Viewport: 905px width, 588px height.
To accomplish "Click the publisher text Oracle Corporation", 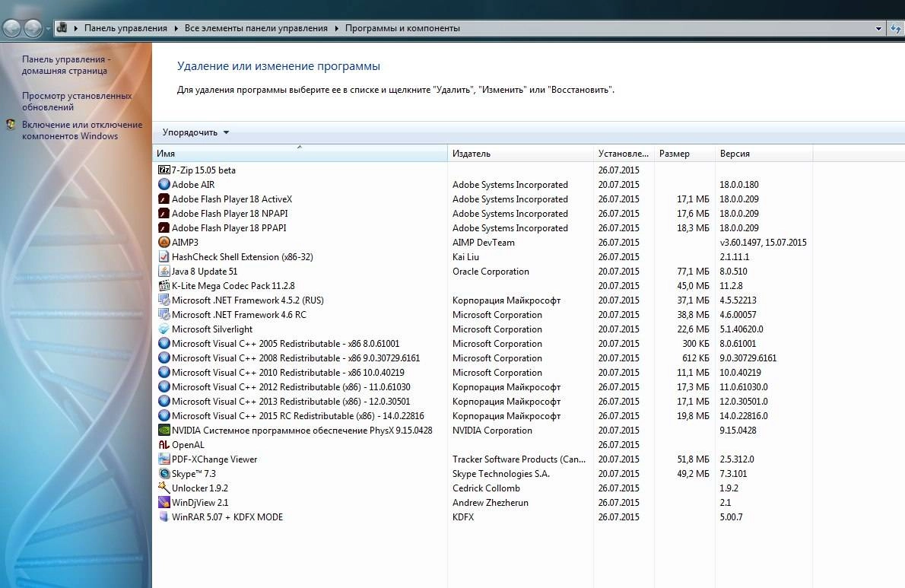I will coord(491,272).
